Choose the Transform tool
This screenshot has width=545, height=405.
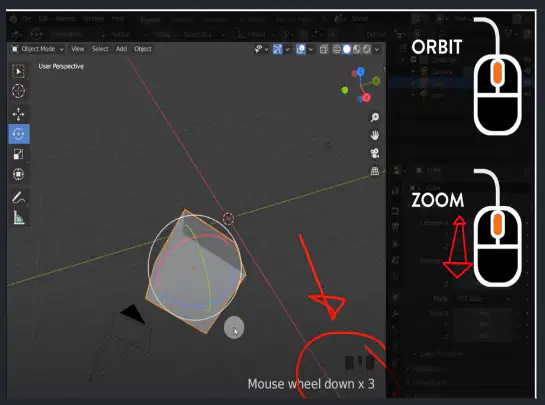(18, 174)
